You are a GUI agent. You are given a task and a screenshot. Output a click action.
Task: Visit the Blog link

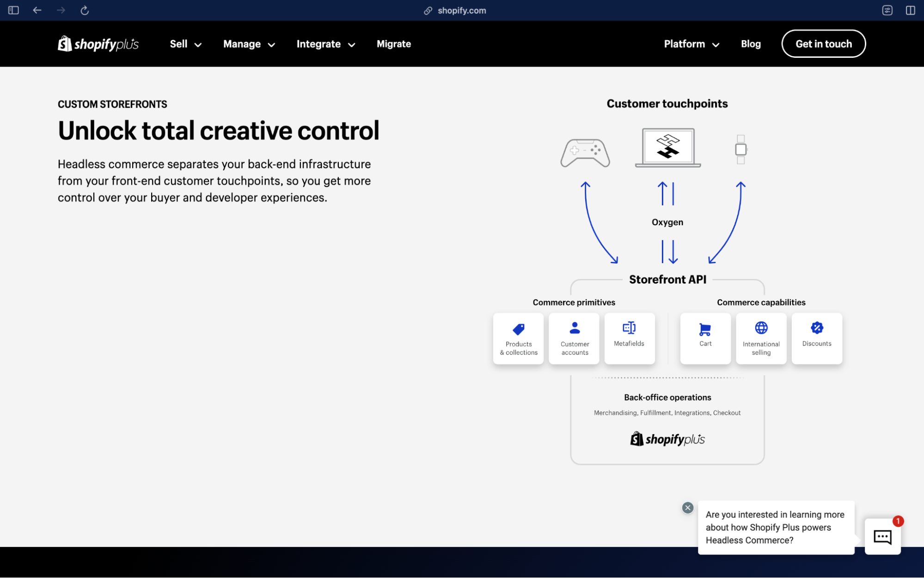(751, 44)
